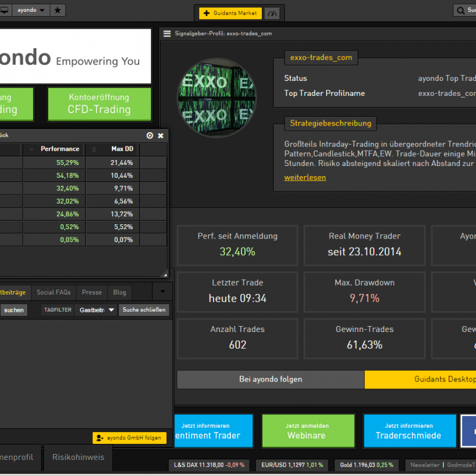The width and height of the screenshot is (476, 476).
Task: Click the ayondo GmbH folgen button
Action: (129, 437)
